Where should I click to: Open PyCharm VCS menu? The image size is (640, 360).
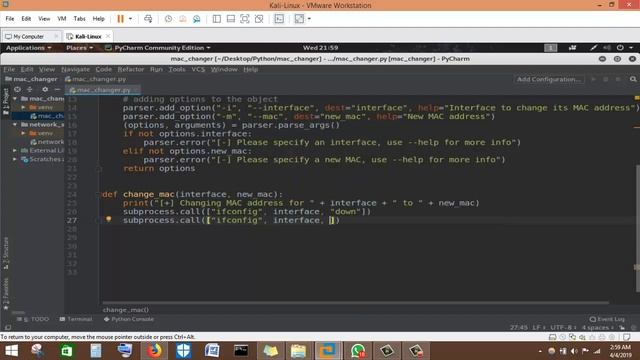click(x=198, y=69)
